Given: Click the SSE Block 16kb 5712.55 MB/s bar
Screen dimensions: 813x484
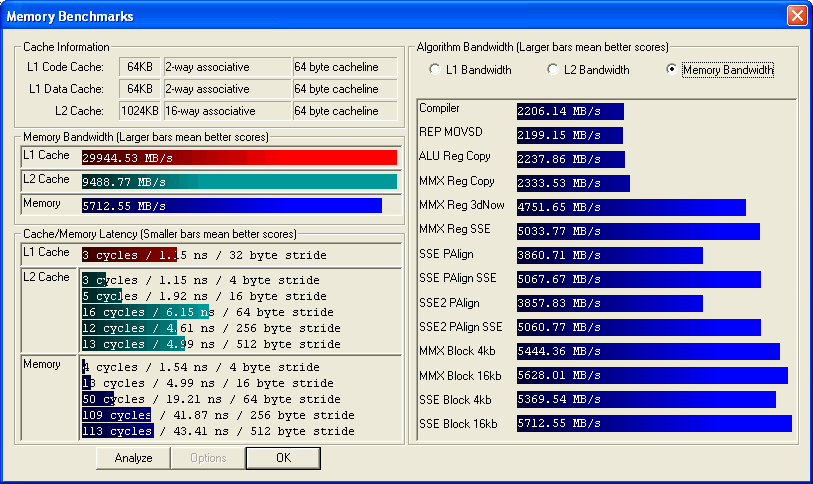Looking at the screenshot, I should coord(654,423).
